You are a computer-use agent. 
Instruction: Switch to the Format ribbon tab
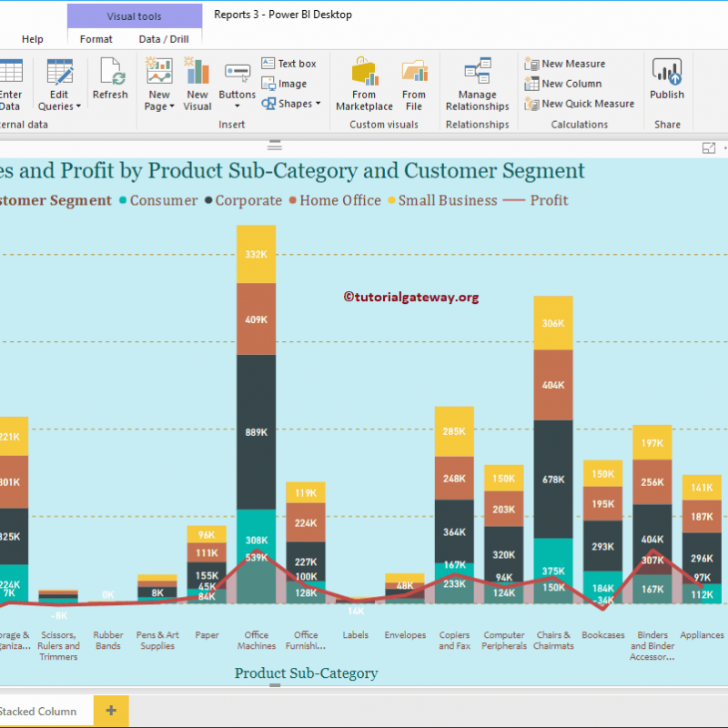click(x=95, y=39)
